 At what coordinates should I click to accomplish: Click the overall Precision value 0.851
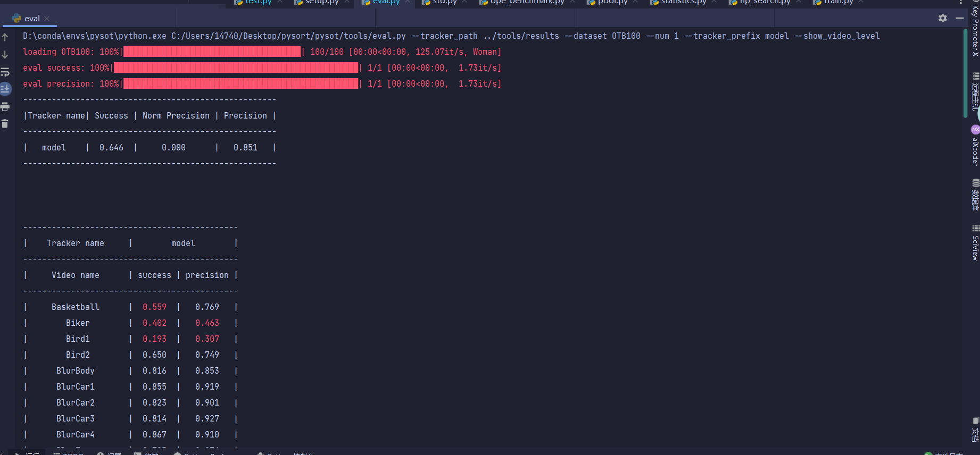coord(245,148)
